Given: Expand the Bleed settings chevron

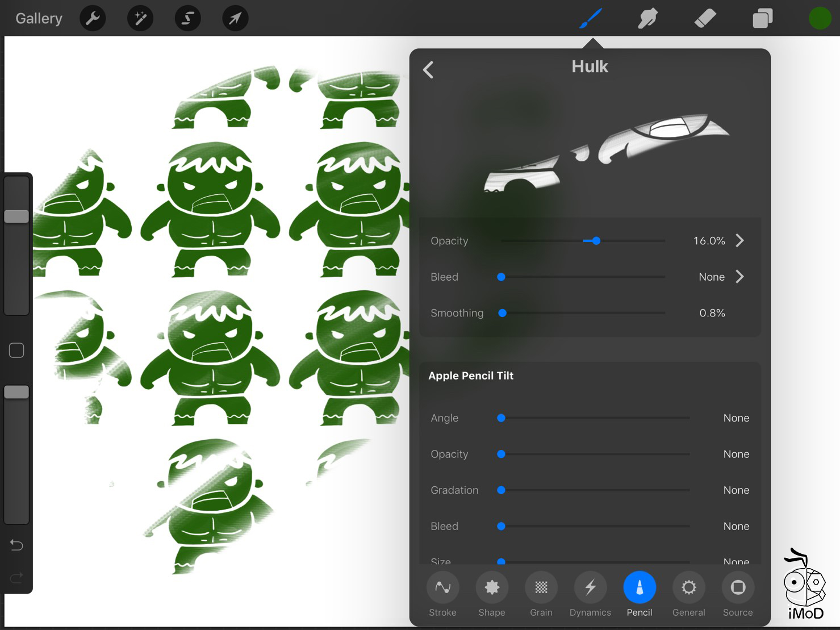Looking at the screenshot, I should coord(739,277).
